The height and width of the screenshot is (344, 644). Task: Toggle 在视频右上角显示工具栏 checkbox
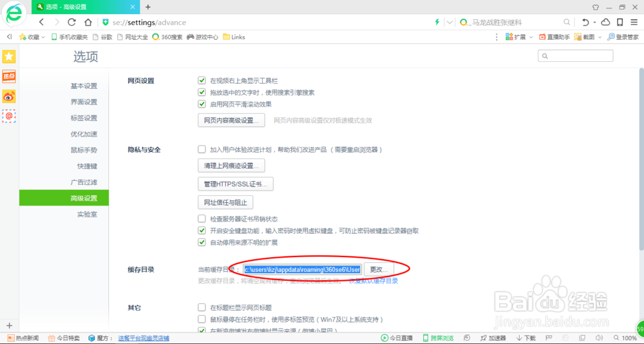(x=202, y=81)
